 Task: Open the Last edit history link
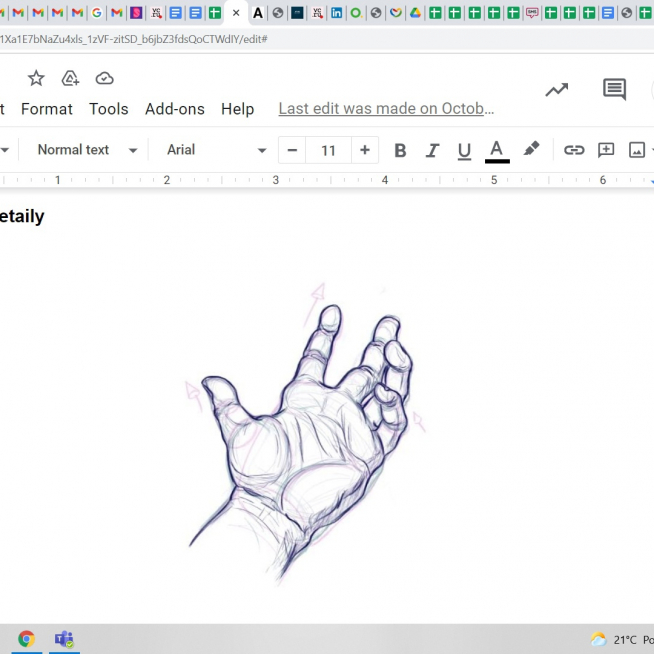[386, 109]
